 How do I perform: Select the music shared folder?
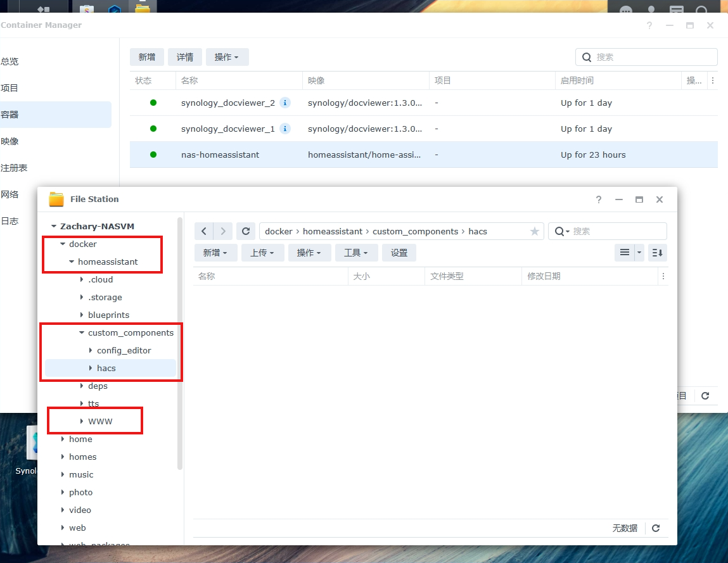coord(81,474)
